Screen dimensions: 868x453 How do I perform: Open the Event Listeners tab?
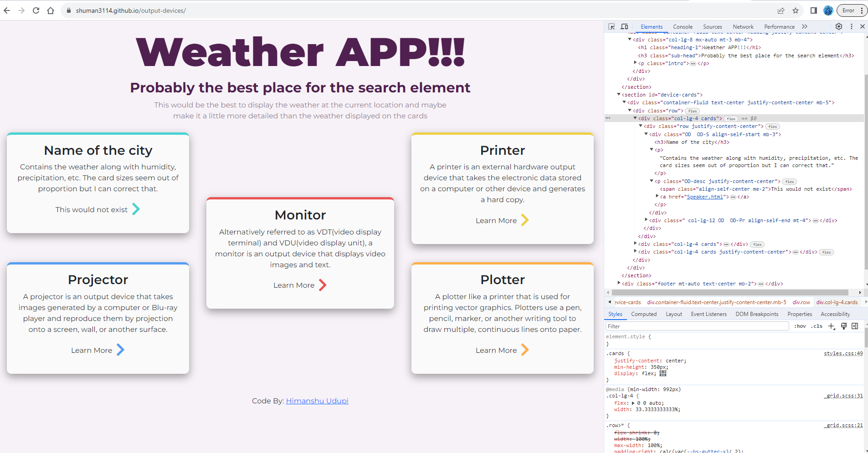(x=709, y=314)
